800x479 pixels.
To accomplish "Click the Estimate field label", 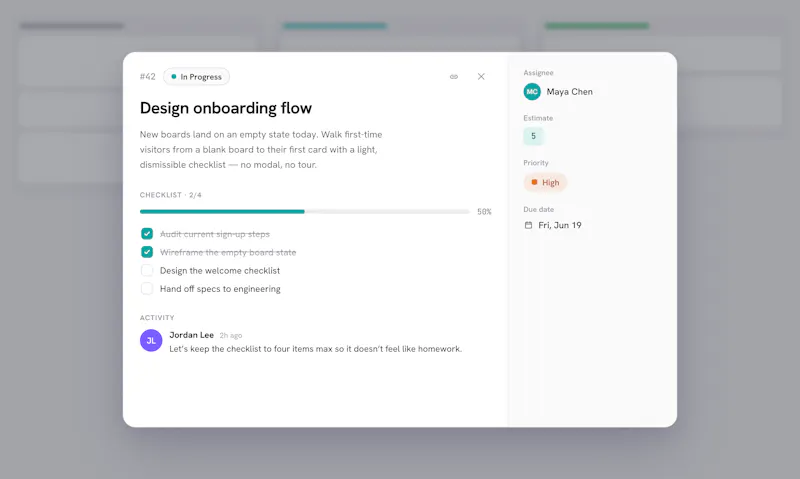I will [x=538, y=118].
